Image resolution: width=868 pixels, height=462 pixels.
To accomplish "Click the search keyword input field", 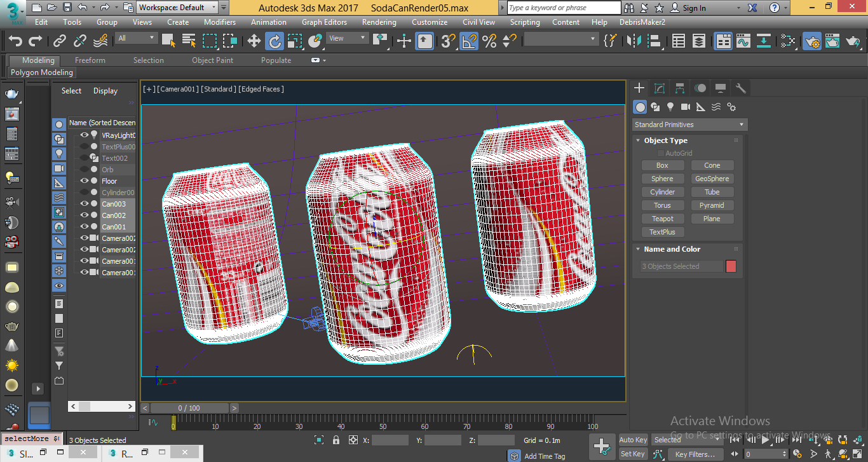I will pos(564,8).
